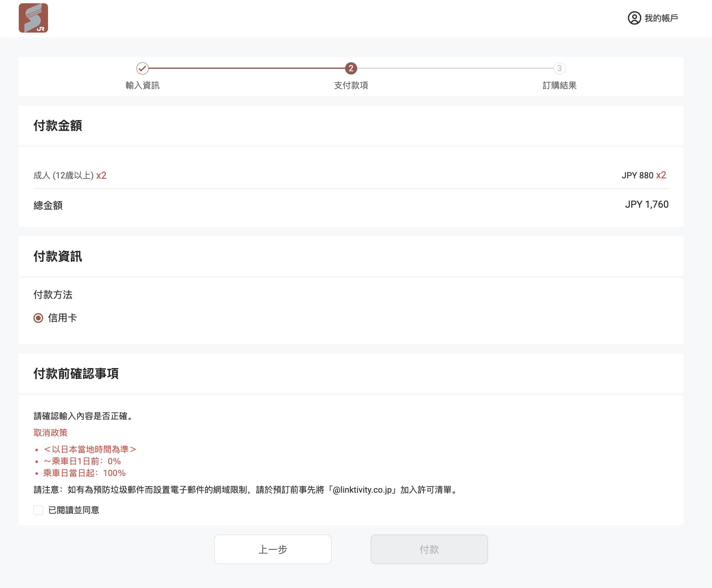The height and width of the screenshot is (588, 712).
Task: Click the 取消政策 heading
Action: [x=51, y=432]
